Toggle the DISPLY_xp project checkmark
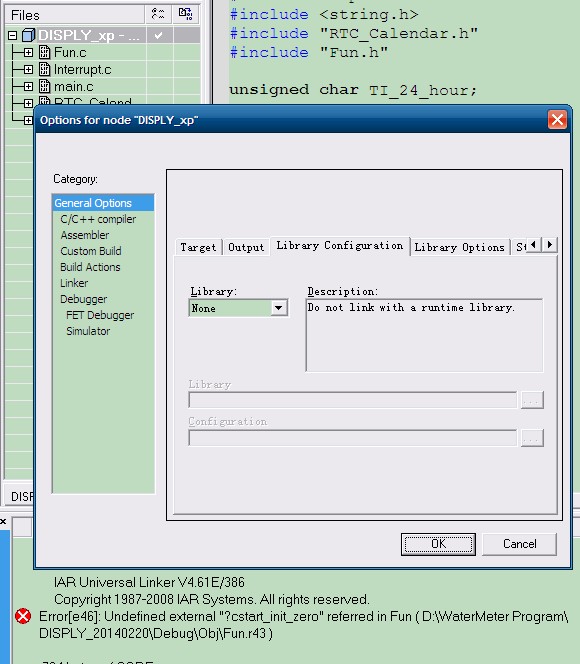 [x=158, y=36]
